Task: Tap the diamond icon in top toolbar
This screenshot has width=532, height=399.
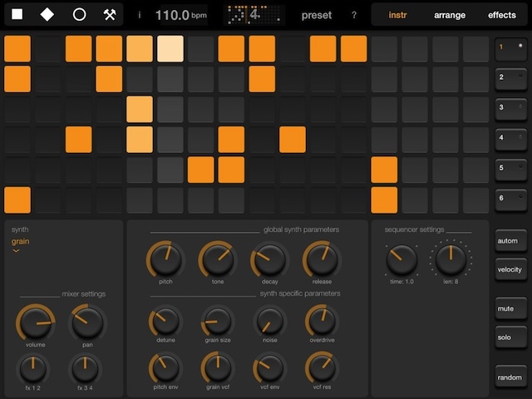Action: [47, 15]
